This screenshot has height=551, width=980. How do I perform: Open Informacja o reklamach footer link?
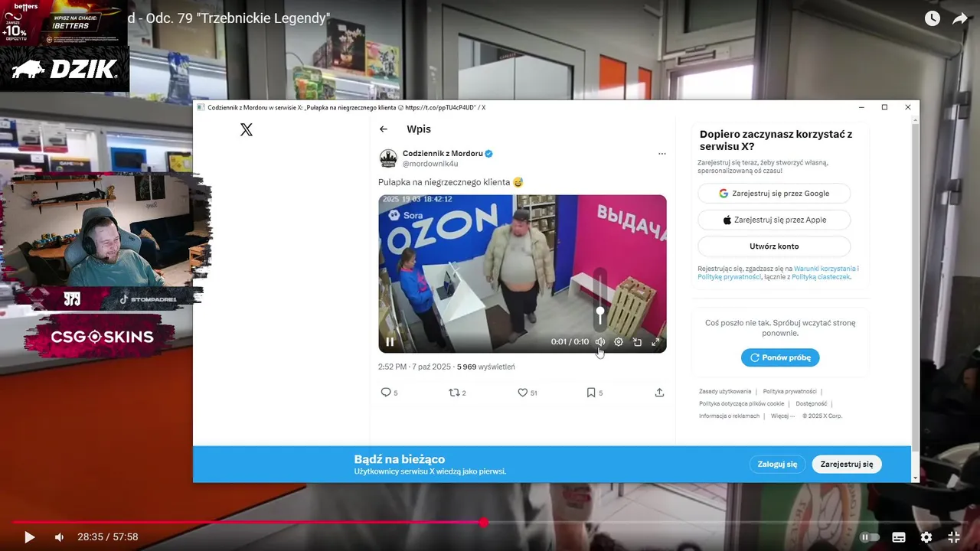[729, 416]
